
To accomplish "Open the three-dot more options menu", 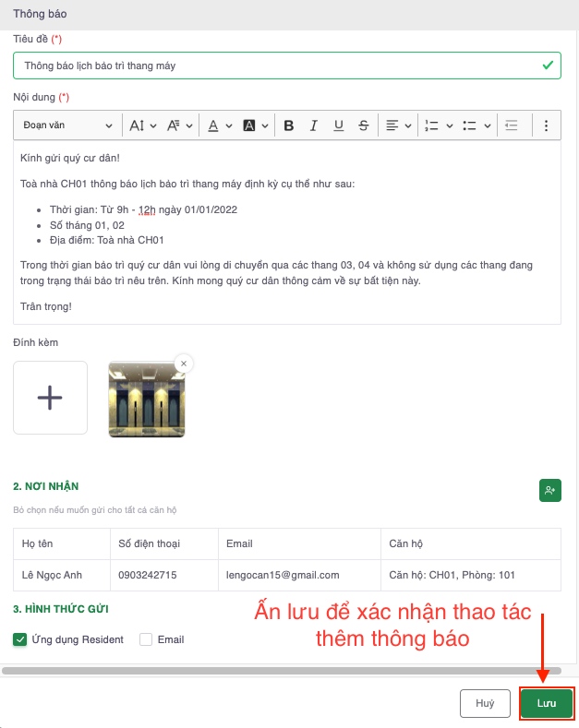I will (x=546, y=125).
